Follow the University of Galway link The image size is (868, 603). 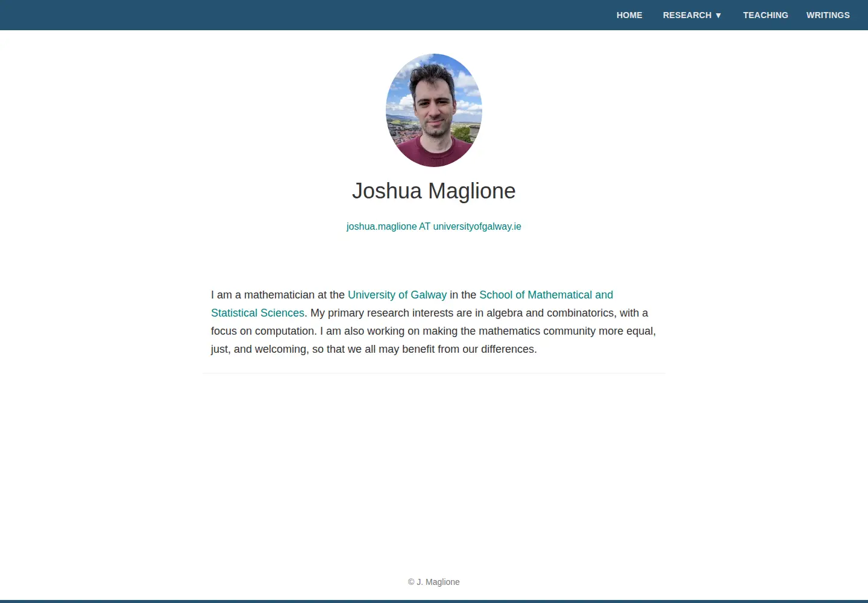[397, 295]
